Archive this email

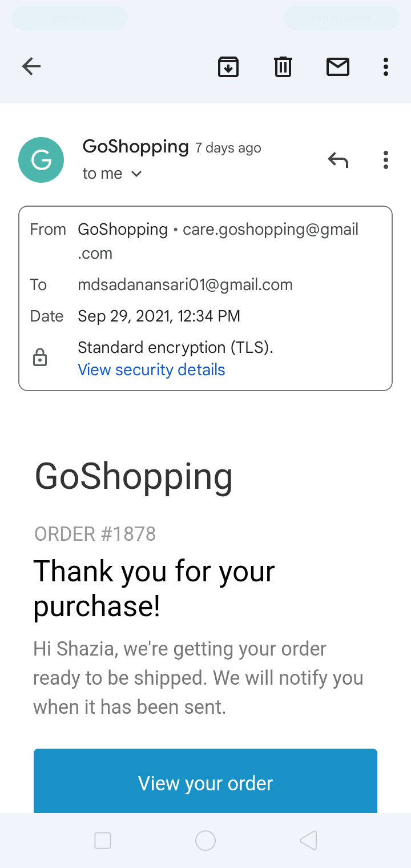(x=228, y=67)
